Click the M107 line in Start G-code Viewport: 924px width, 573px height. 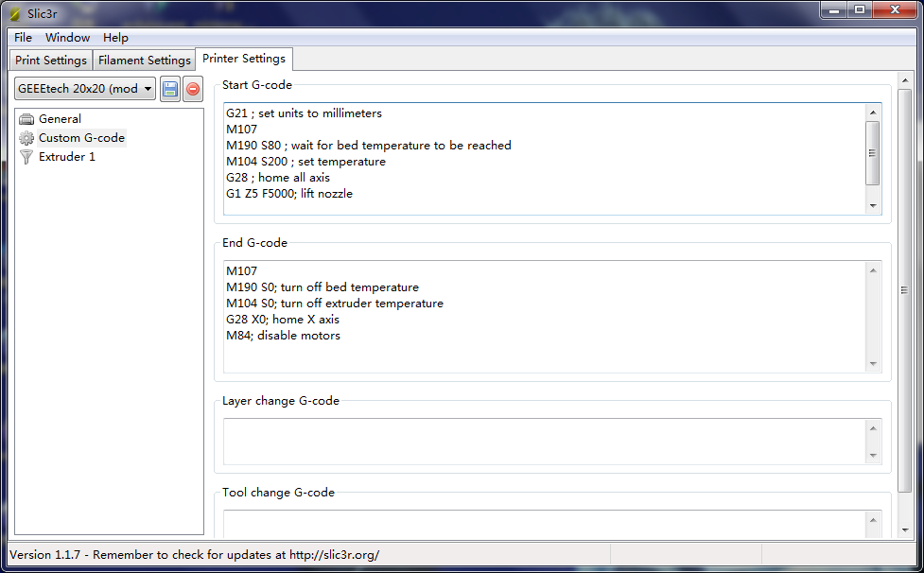241,129
